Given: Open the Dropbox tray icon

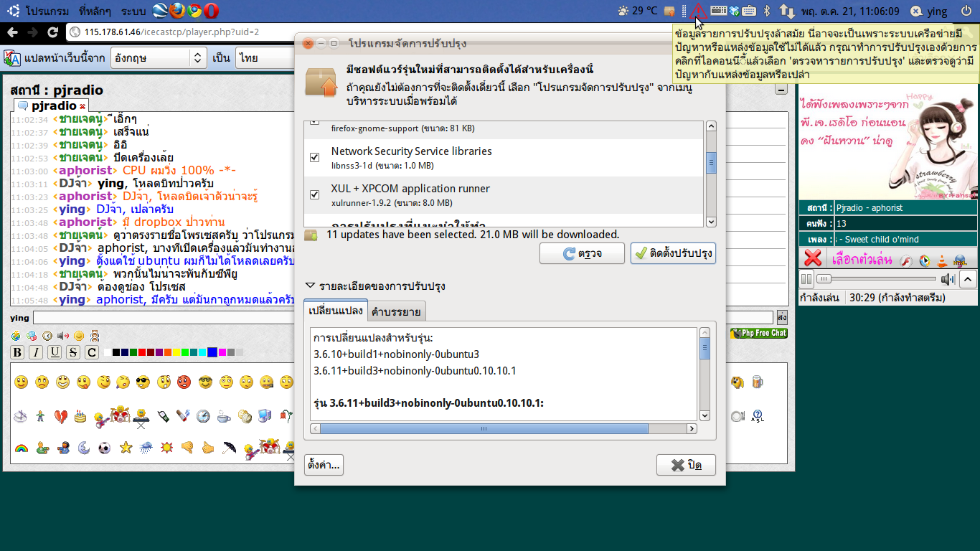Looking at the screenshot, I should click(x=734, y=11).
